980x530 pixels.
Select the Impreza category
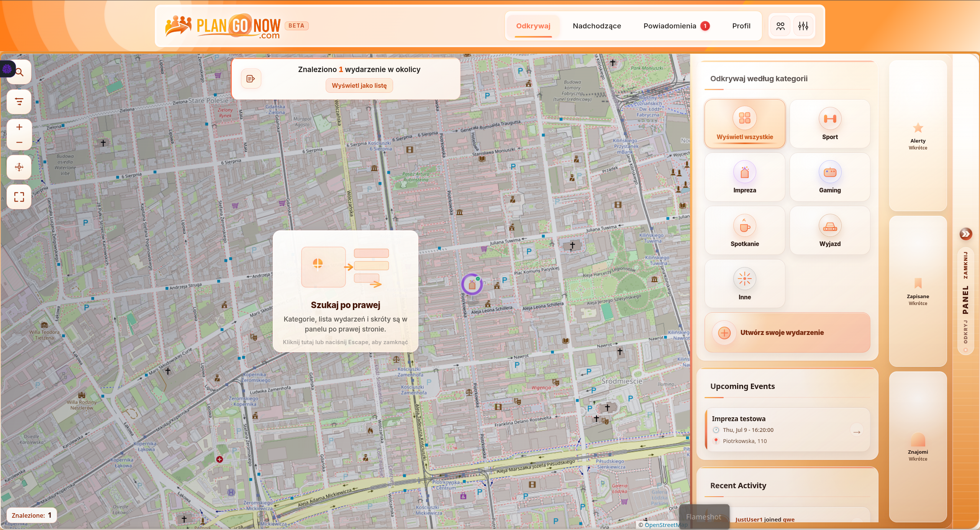click(x=744, y=177)
